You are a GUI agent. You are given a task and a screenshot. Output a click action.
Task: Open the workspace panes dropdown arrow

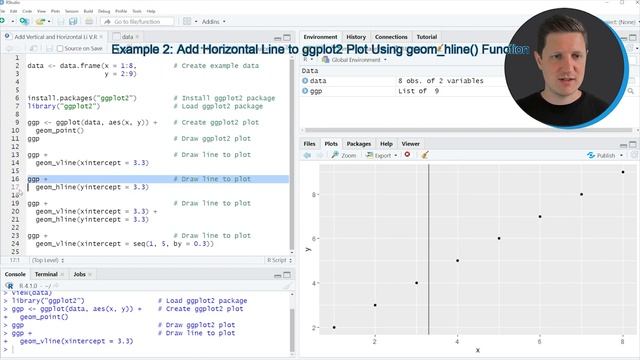point(196,21)
